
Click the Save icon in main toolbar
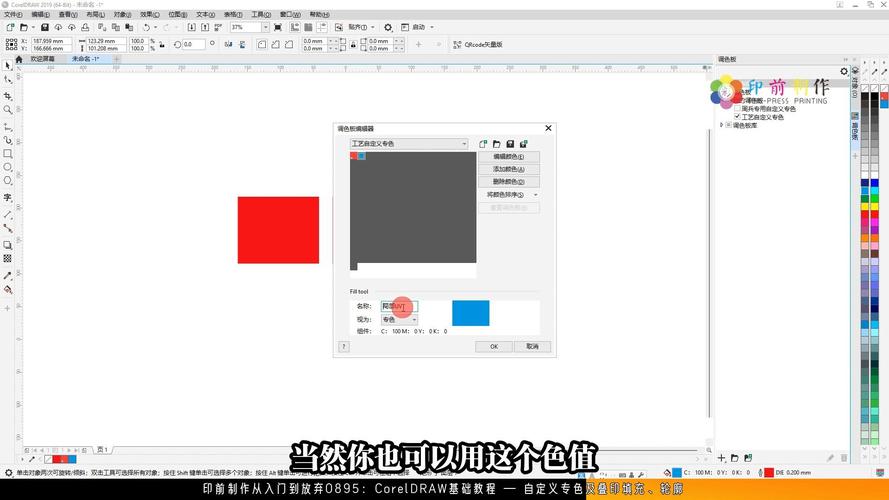(x=45, y=27)
